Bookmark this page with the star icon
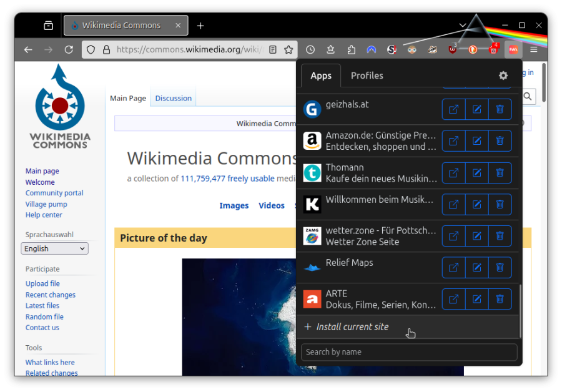Screen dimensions: 562x392 tap(288, 49)
